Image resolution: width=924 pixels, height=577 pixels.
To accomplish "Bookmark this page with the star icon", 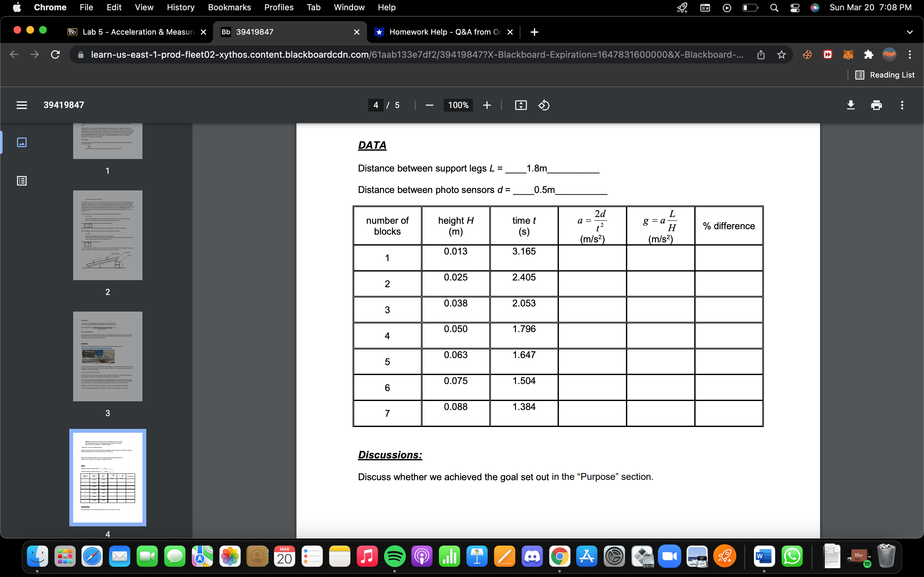I will pos(782,54).
